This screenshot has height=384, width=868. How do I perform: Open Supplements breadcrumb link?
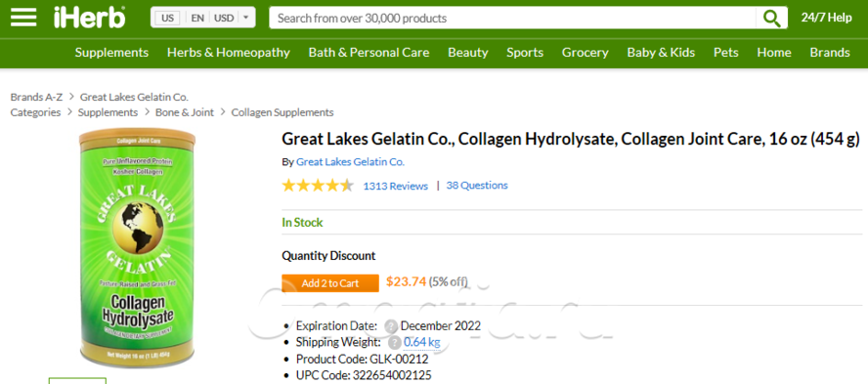tap(108, 112)
